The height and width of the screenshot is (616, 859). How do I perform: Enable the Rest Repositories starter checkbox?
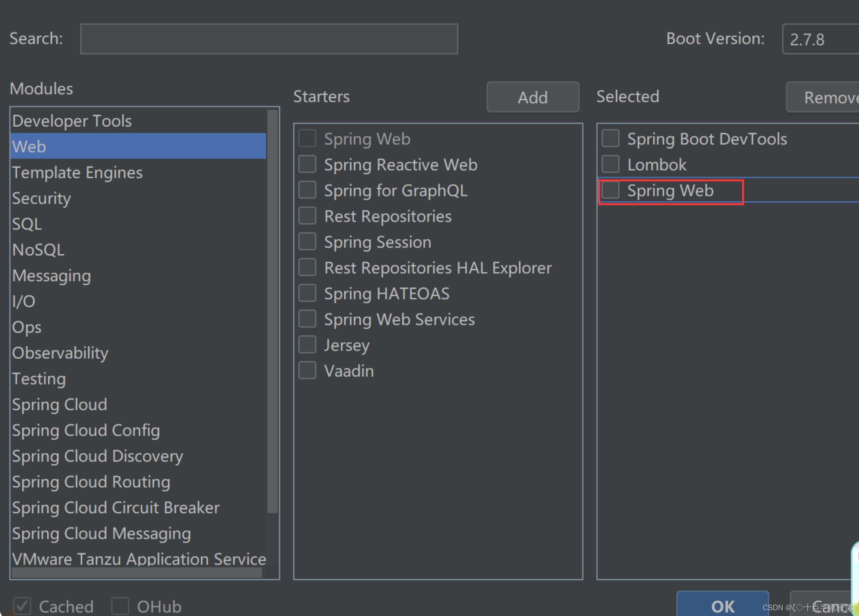(x=307, y=216)
